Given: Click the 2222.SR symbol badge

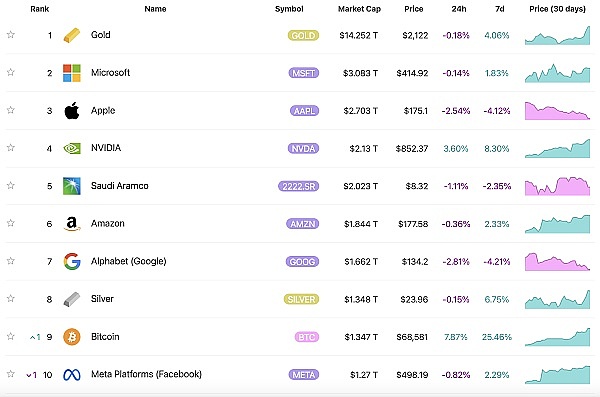Looking at the screenshot, I should tap(298, 186).
